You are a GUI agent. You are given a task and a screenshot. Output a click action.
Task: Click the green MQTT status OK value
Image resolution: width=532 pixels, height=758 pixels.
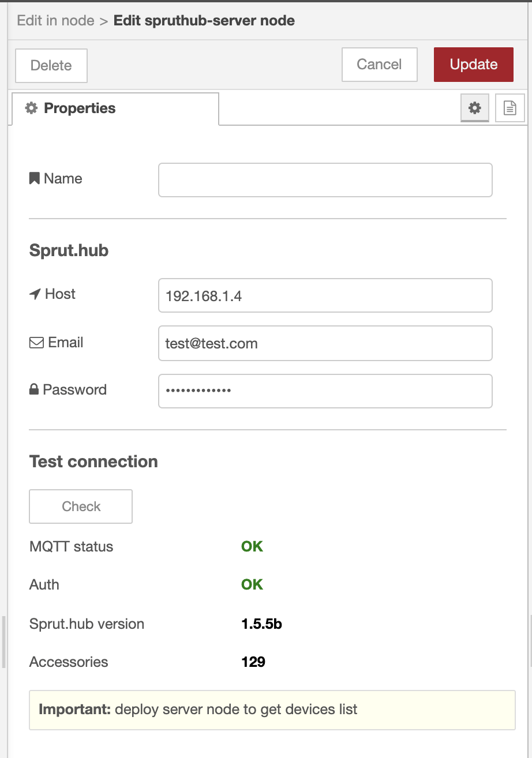point(252,547)
